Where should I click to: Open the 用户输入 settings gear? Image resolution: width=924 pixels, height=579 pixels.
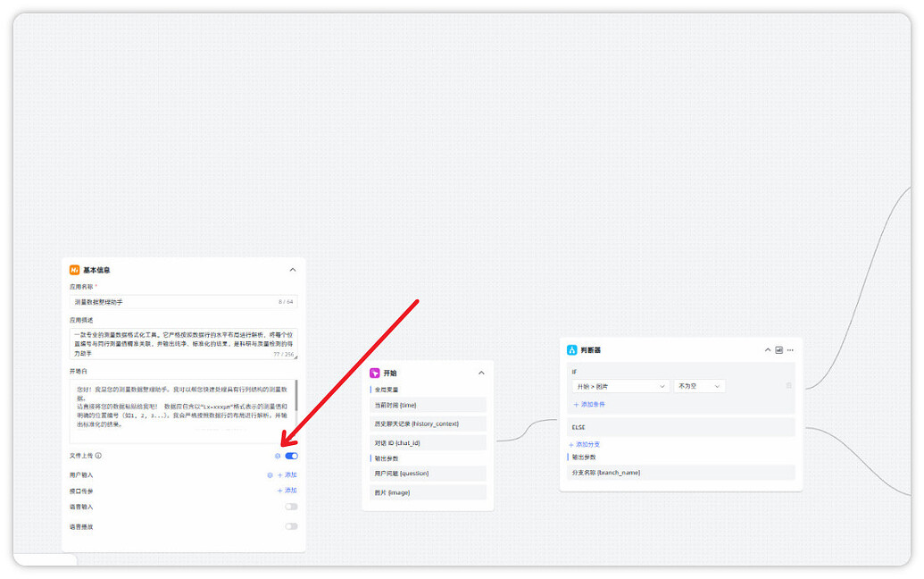point(270,475)
